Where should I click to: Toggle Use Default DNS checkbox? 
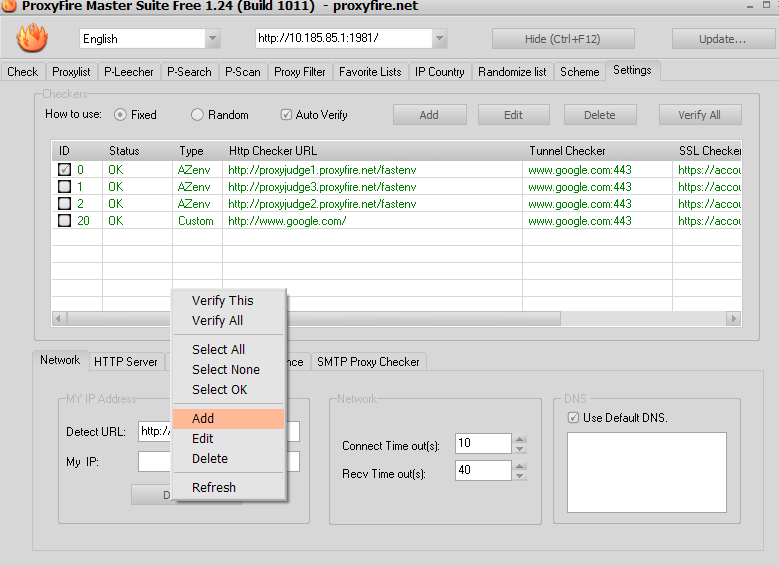click(573, 418)
